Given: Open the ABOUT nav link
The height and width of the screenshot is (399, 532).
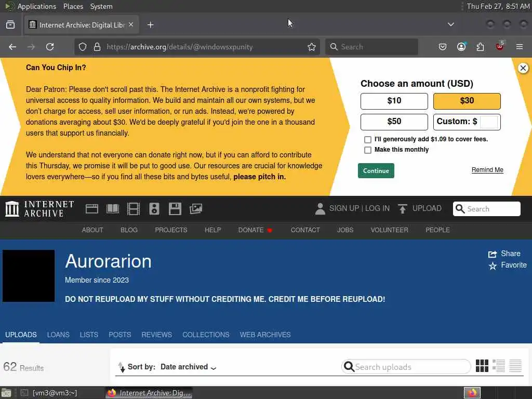Looking at the screenshot, I should tap(92, 230).
